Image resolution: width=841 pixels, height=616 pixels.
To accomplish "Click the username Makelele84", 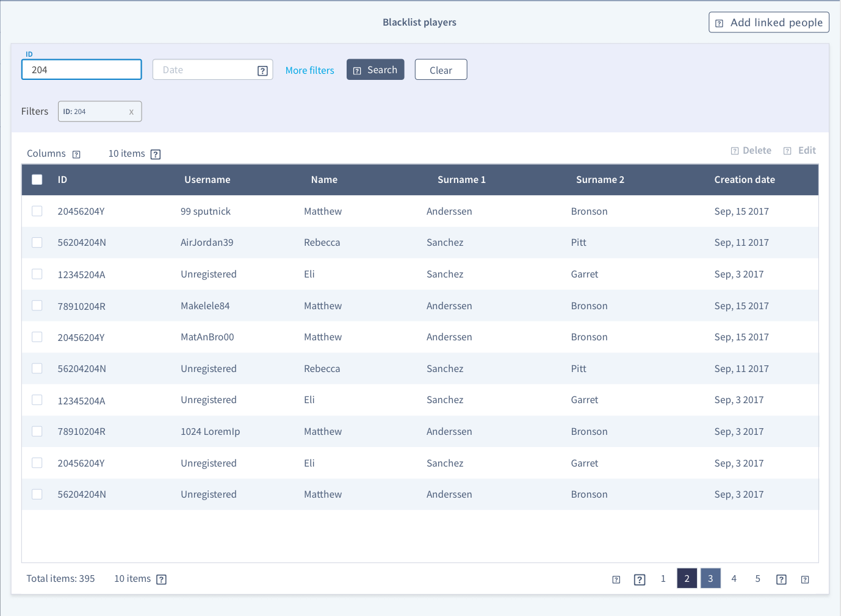I will point(205,306).
